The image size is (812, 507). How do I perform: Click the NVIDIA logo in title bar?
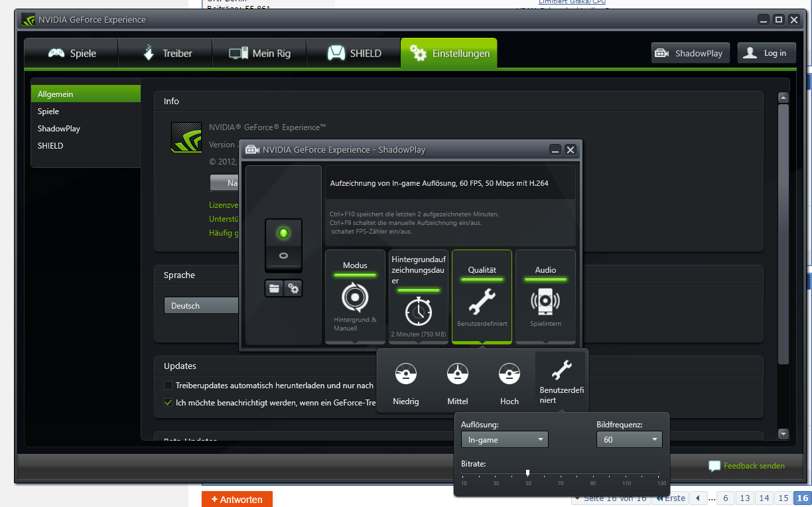point(29,19)
